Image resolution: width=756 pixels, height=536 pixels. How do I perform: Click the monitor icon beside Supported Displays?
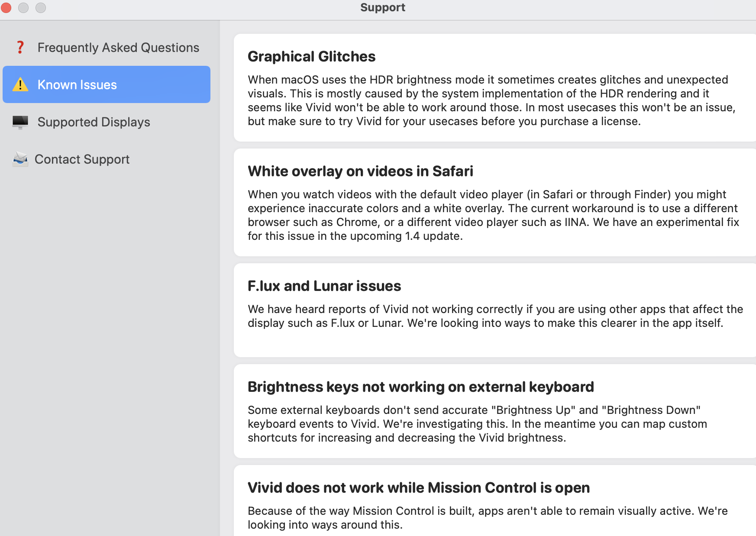coord(20,122)
